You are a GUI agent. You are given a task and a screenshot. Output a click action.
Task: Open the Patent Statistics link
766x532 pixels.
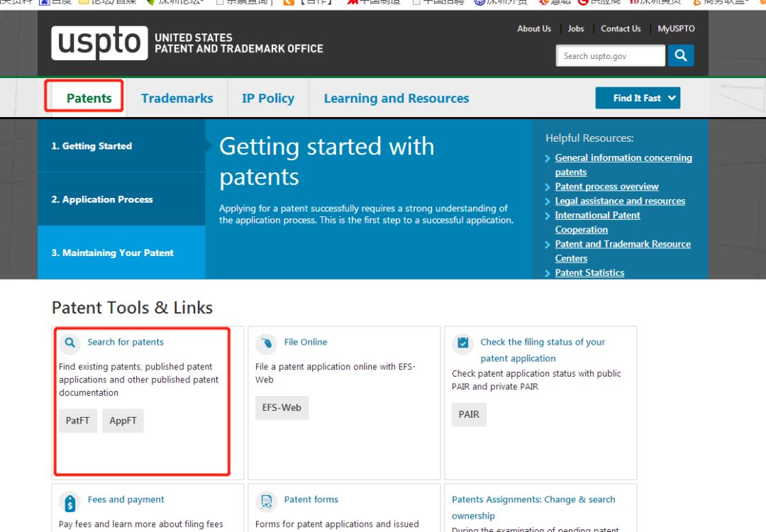pyautogui.click(x=589, y=272)
